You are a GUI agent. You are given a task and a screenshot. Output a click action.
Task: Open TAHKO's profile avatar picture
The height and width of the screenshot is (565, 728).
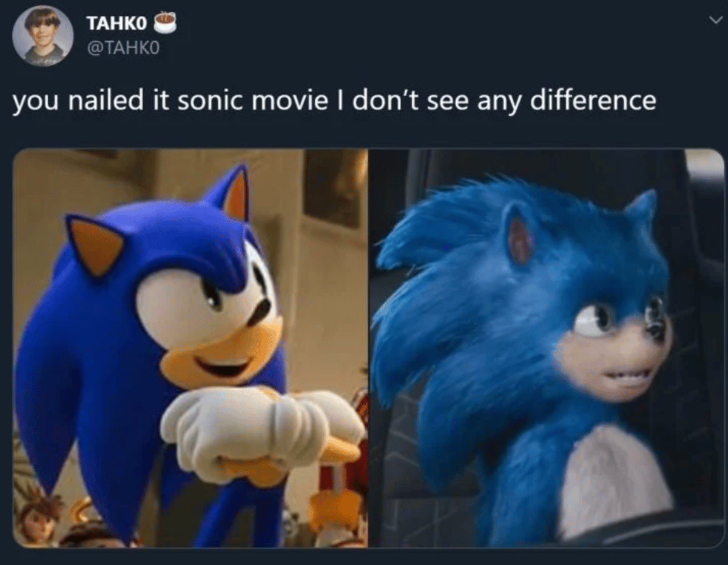click(x=43, y=36)
